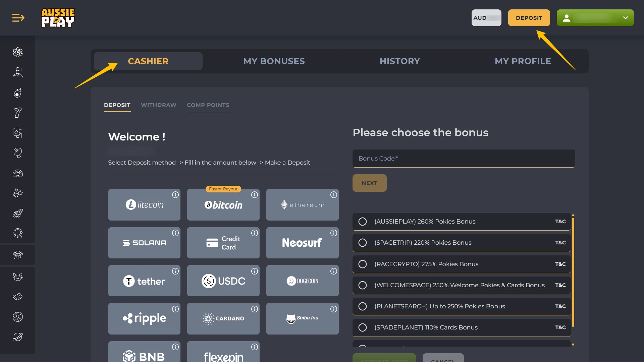The image size is (644, 362).
Task: Open the stars sidebar icon
Action: 18,193
